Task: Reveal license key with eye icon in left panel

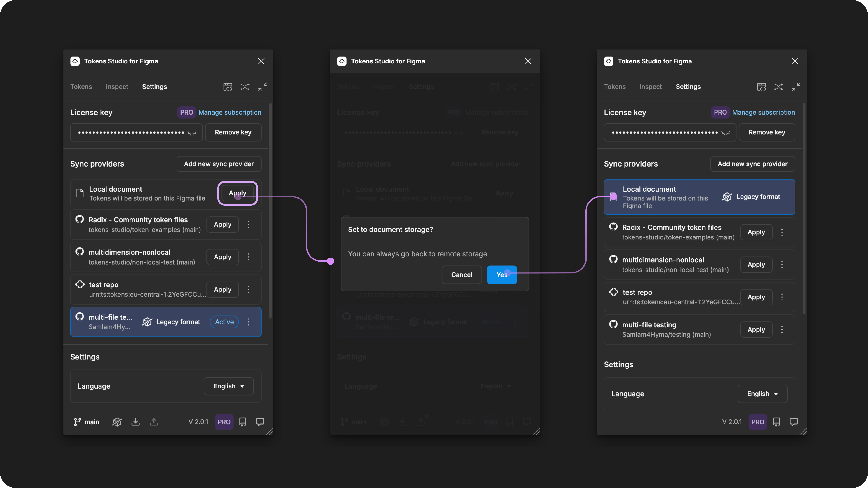Action: (192, 133)
